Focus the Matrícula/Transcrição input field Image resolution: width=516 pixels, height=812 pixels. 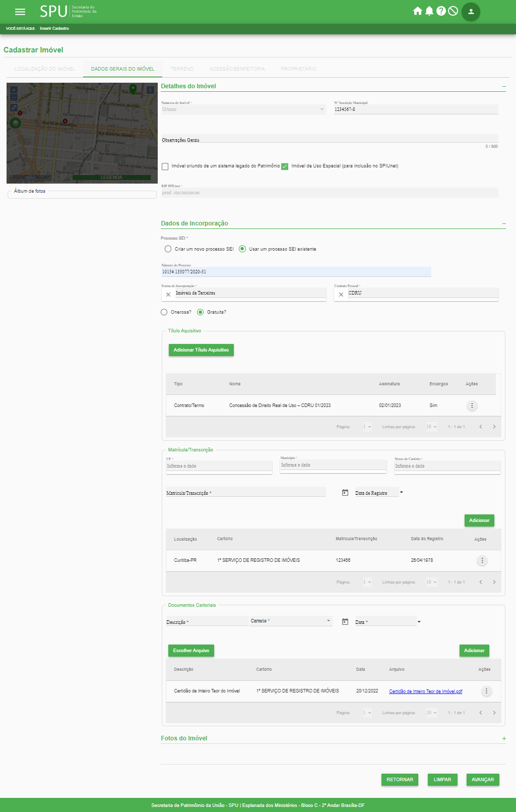pos(246,493)
